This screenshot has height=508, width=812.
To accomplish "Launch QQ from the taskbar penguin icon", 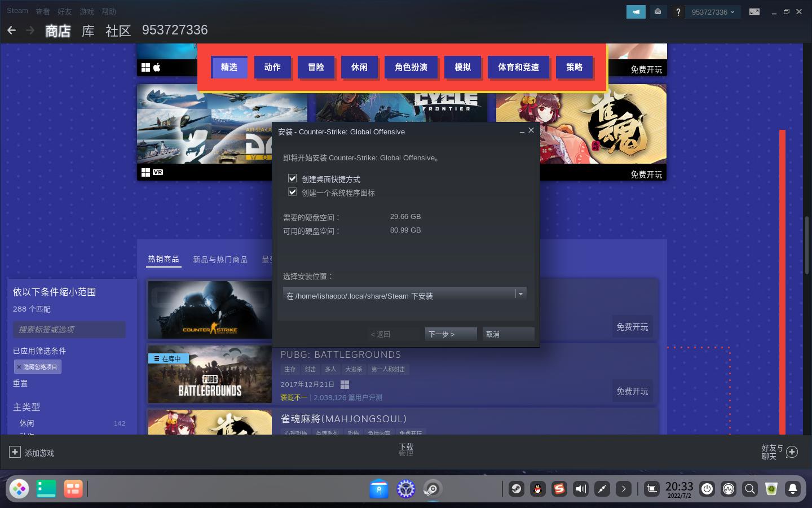I will [x=538, y=489].
